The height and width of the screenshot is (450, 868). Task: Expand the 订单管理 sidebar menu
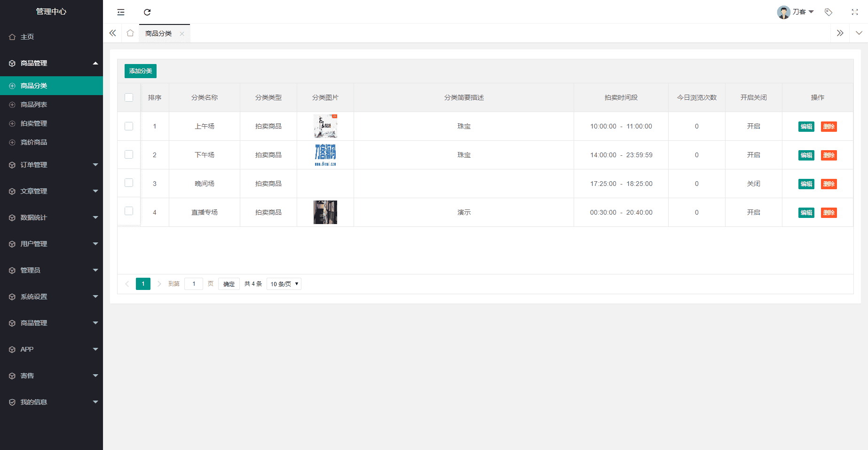coord(51,165)
